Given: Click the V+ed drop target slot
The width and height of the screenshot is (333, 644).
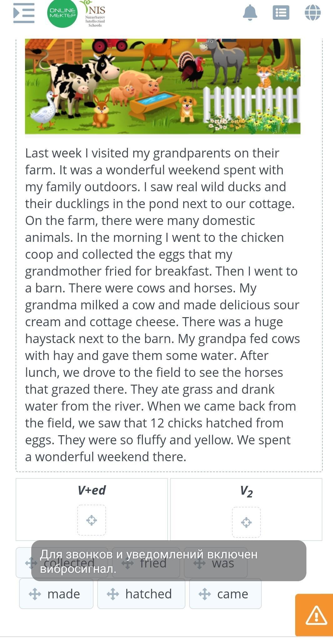Looking at the screenshot, I should point(92,520).
